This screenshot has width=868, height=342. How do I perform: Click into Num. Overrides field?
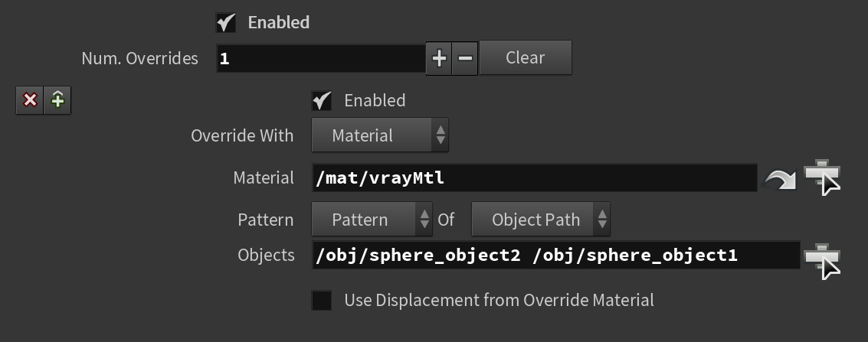pos(321,59)
